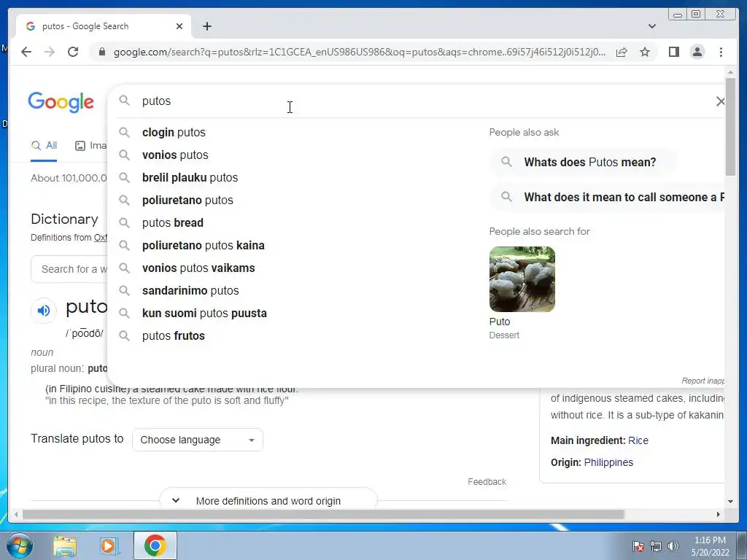Click vertical scrollbar down arrow
This screenshot has height=560, width=747.
tap(730, 502)
